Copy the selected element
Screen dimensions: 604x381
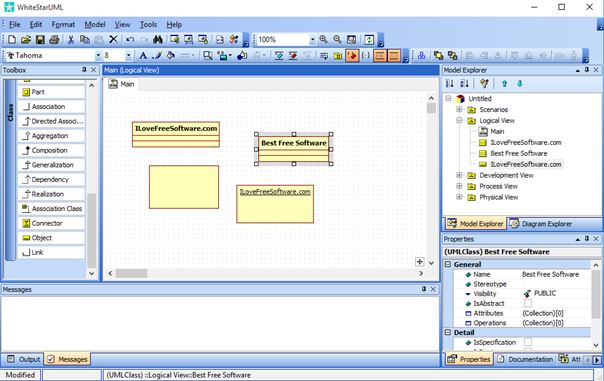85,39
